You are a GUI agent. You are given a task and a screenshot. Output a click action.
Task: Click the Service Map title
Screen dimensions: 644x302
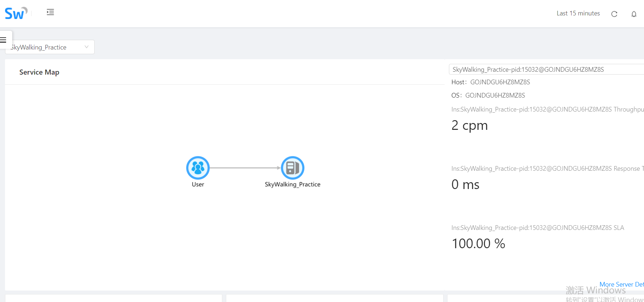39,72
